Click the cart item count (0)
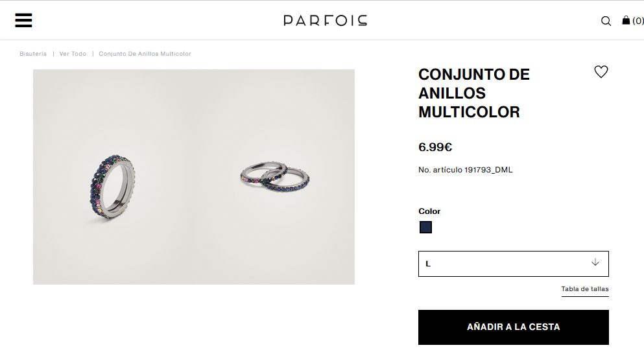This screenshot has width=644, height=352. 638,21
